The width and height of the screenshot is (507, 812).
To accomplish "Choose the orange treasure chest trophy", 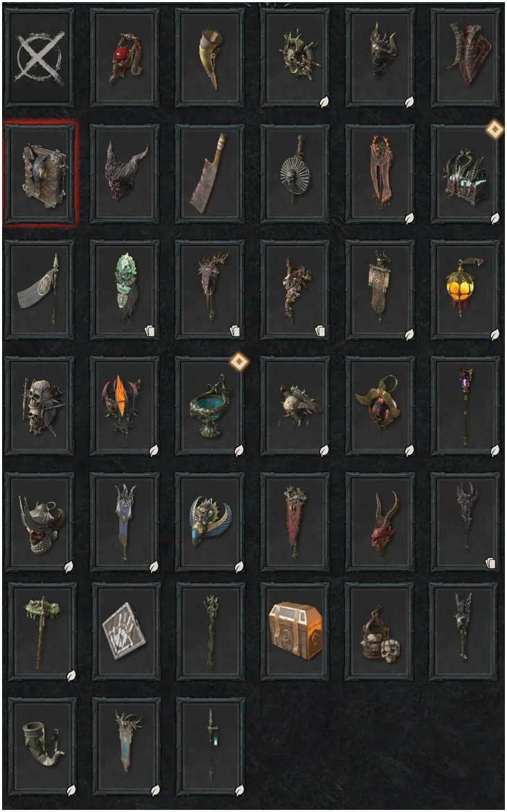I will point(294,631).
